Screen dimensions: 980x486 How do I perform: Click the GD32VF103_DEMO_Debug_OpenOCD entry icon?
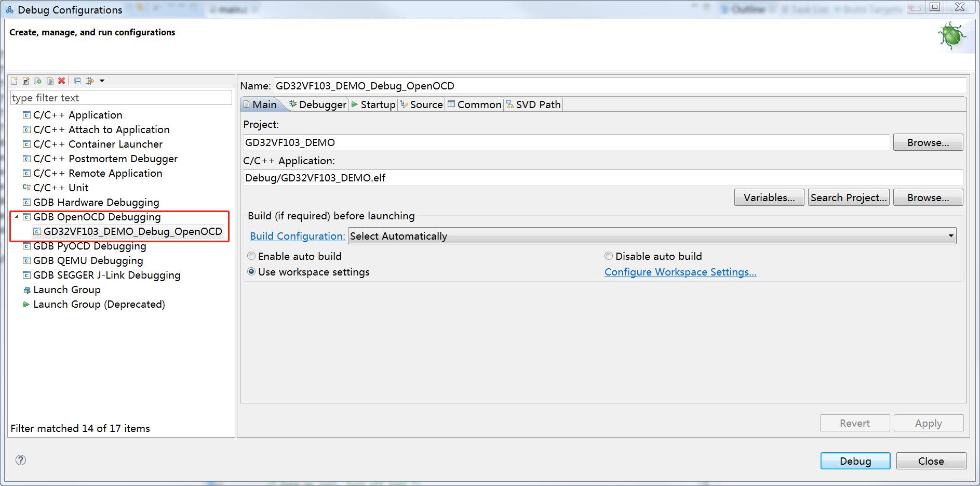(37, 232)
